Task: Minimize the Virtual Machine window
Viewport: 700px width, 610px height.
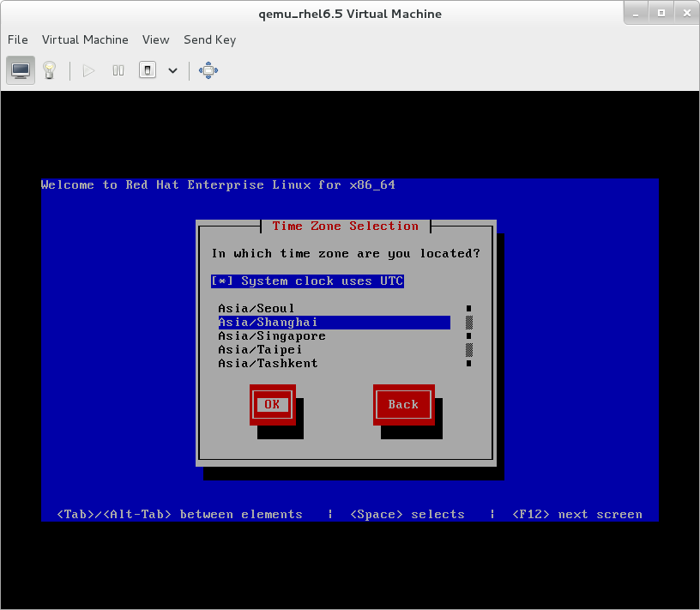Action: tap(636, 14)
